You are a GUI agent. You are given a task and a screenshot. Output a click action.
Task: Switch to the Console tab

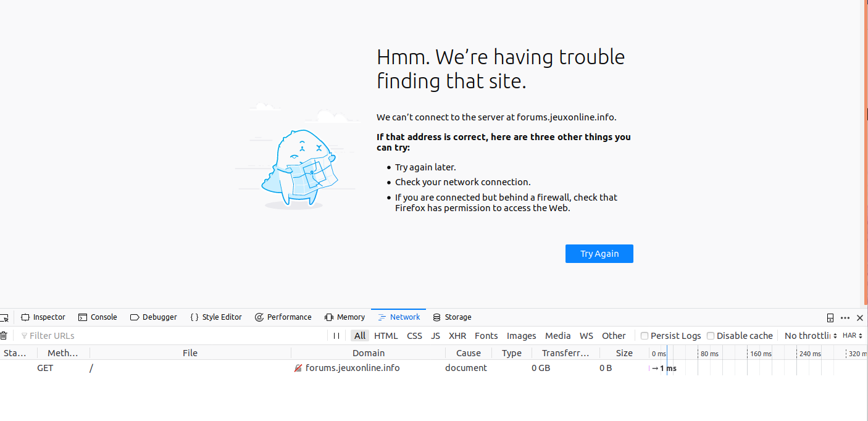point(98,317)
